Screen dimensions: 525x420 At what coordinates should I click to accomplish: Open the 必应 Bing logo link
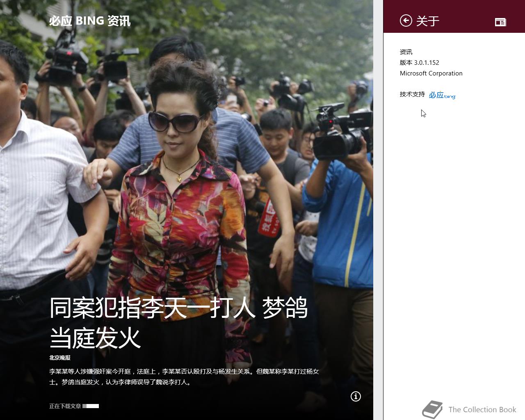click(442, 95)
